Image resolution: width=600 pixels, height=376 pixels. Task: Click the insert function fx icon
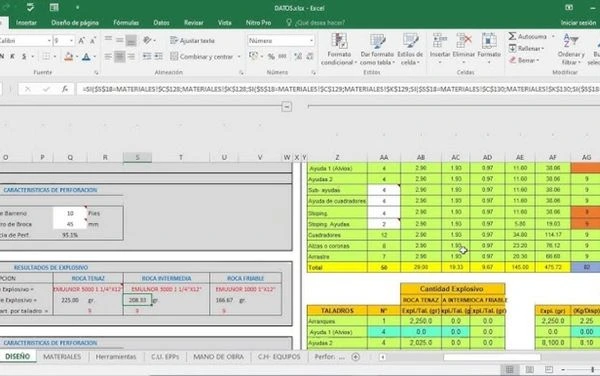click(65, 89)
